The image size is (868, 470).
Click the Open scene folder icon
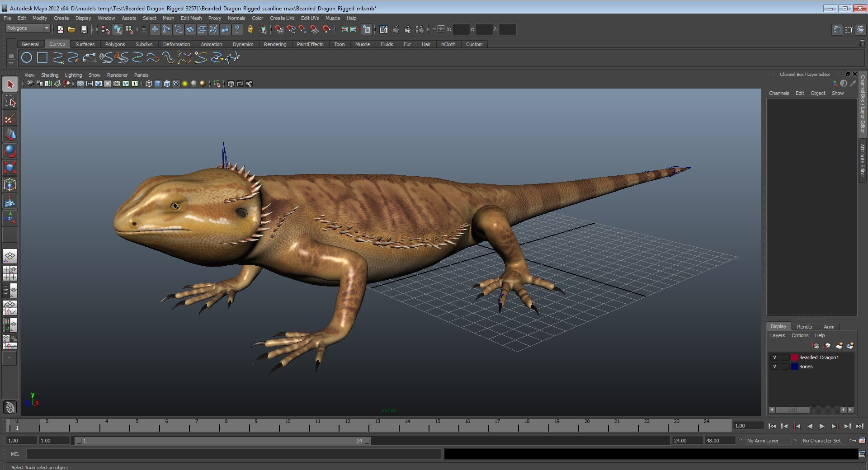[x=71, y=29]
